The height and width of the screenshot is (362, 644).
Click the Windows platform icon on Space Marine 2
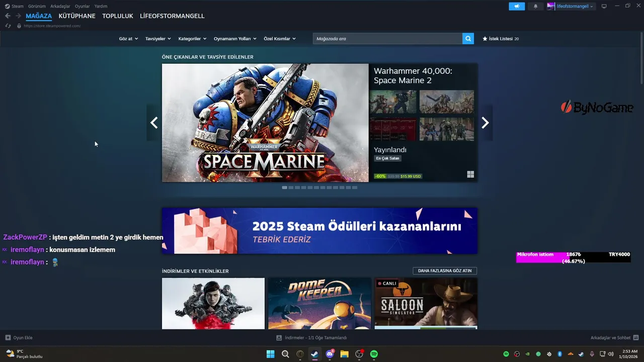[x=470, y=174]
